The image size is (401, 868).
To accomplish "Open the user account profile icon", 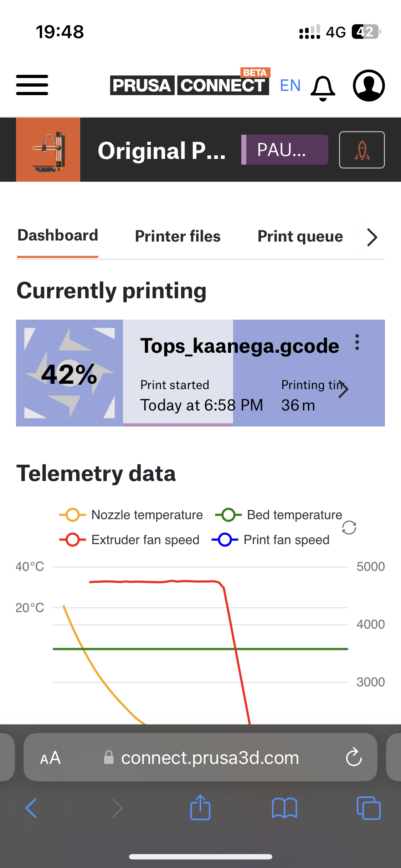I will pyautogui.click(x=368, y=86).
